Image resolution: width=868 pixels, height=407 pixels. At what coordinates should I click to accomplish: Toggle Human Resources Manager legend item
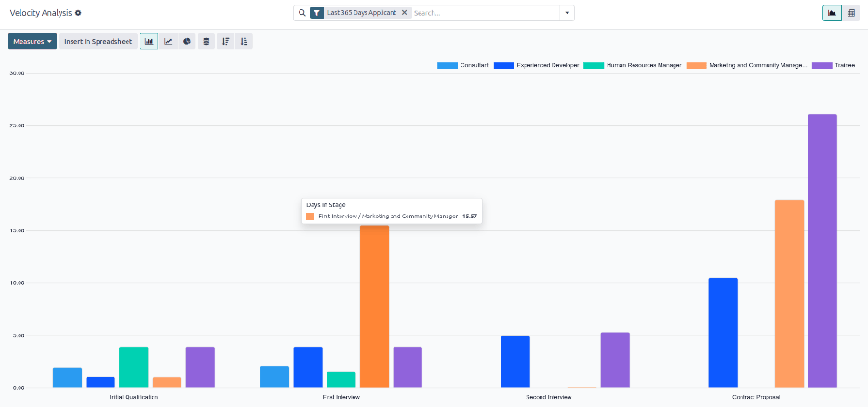(x=633, y=65)
